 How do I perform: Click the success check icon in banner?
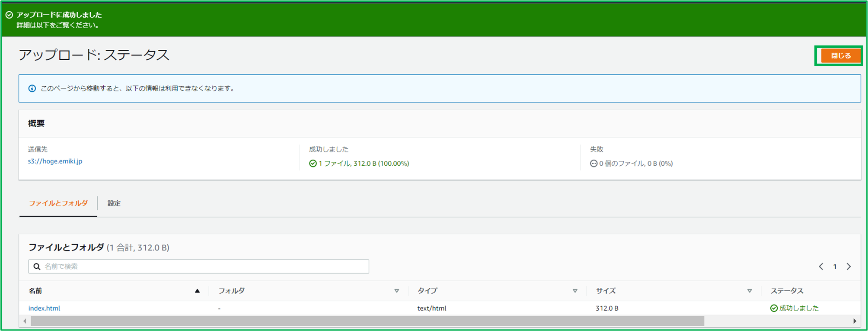coord(9,15)
